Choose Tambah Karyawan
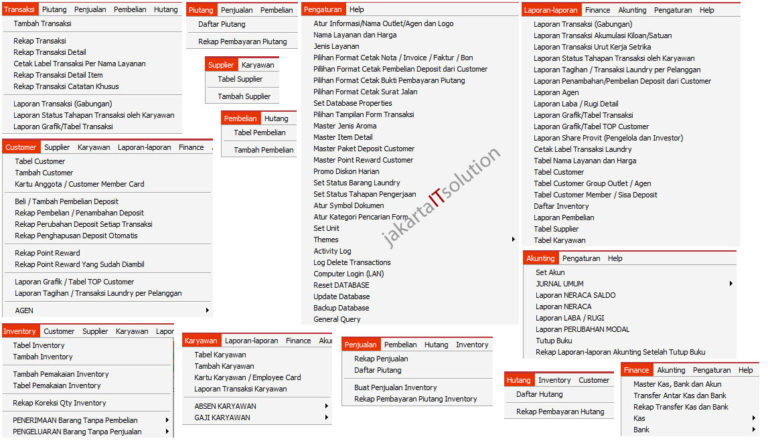The height and width of the screenshot is (447, 768). point(224,366)
